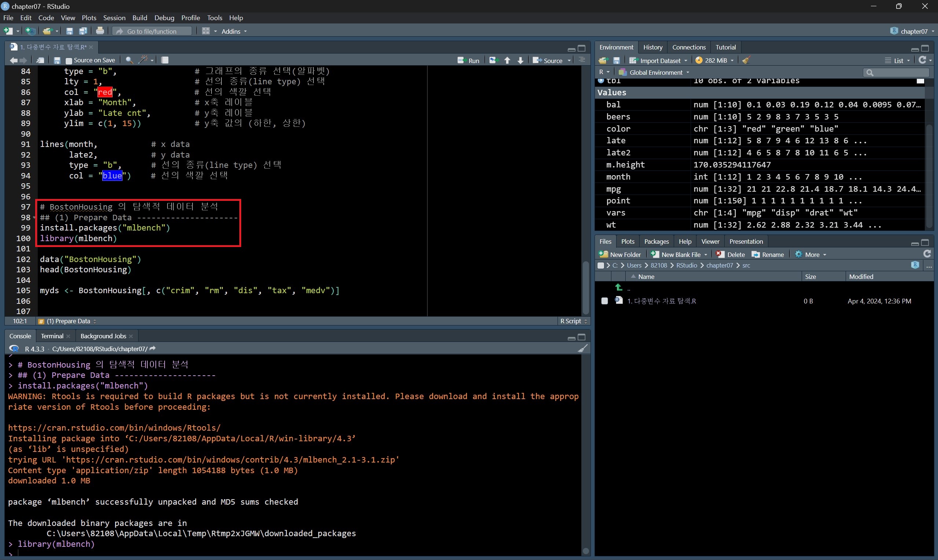The image size is (938, 560).
Task: Click the Save all open documents icon
Action: point(83,31)
